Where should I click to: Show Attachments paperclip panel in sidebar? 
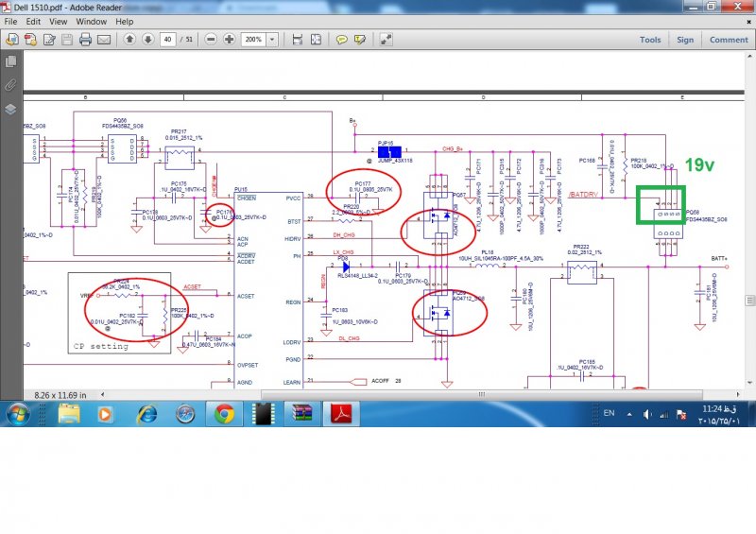[x=10, y=85]
